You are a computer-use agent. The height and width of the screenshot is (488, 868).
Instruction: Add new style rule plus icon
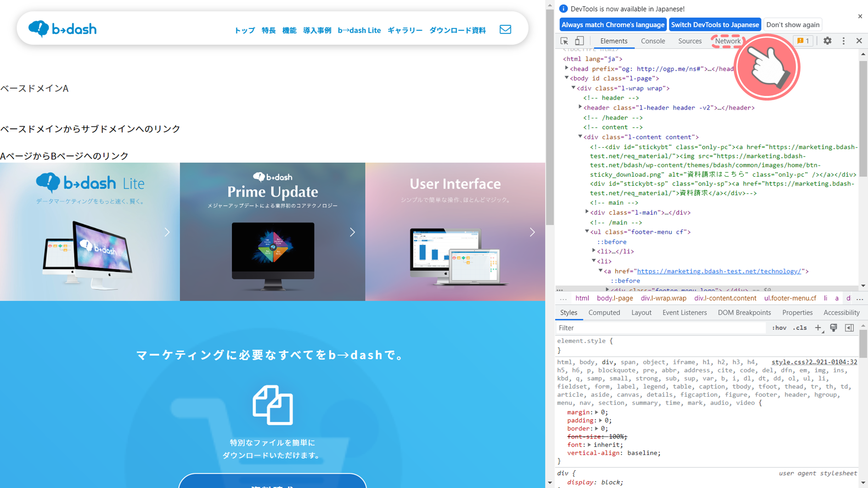(x=818, y=328)
